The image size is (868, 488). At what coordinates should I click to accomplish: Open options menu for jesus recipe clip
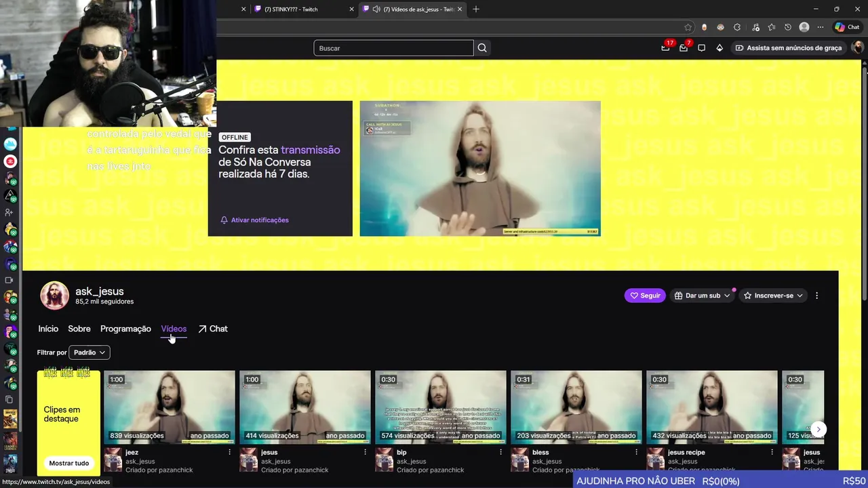click(772, 452)
